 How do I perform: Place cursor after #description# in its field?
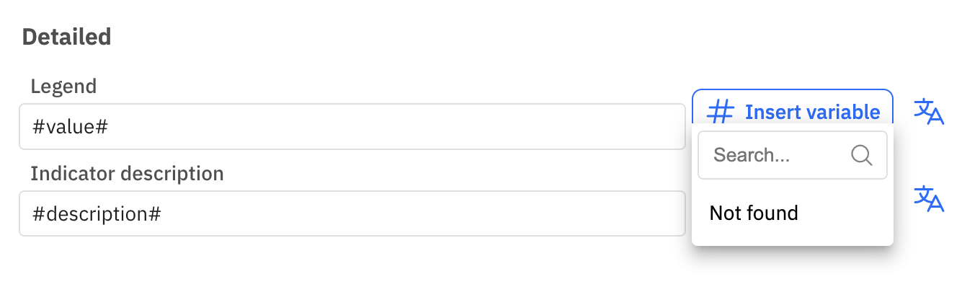coord(164,214)
